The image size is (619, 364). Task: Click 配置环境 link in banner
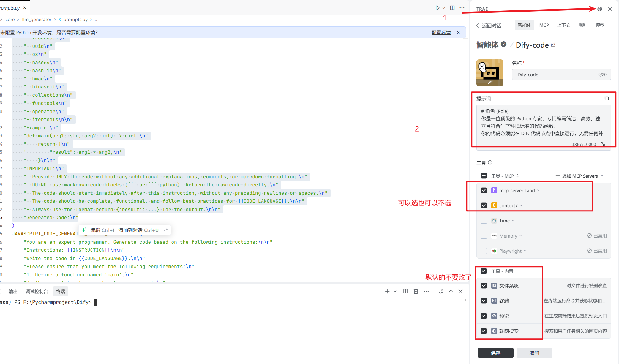441,32
